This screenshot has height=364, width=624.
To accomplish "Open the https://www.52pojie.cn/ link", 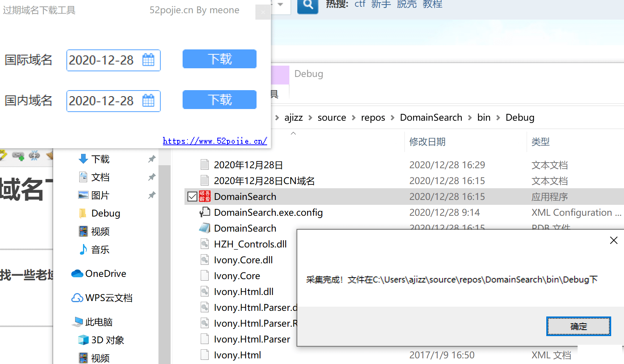I will tap(215, 141).
